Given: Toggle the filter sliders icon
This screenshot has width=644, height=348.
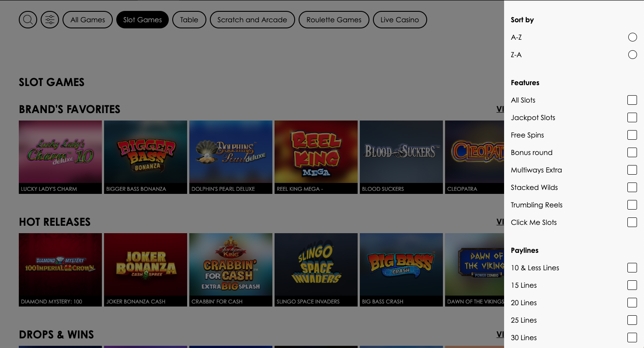Looking at the screenshot, I should click(x=50, y=20).
